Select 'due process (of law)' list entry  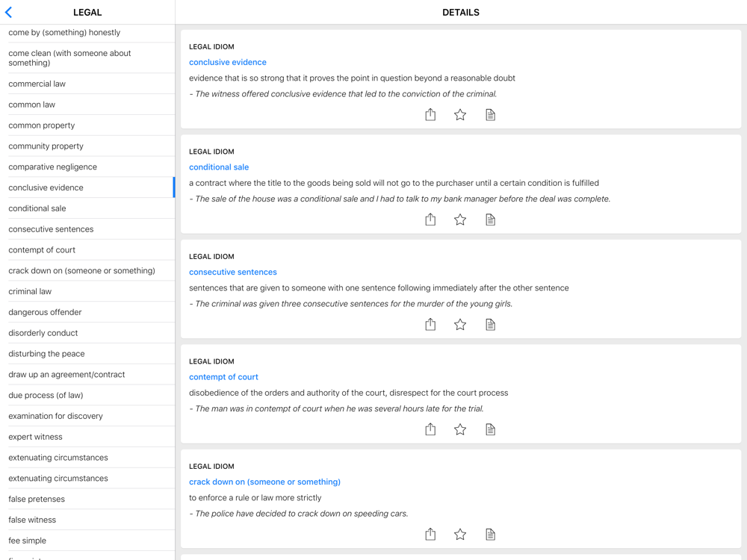46,395
